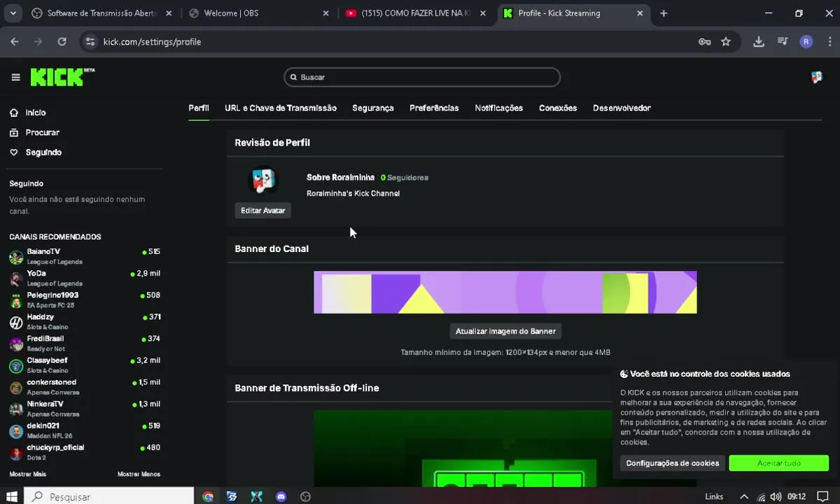Open Windows notification center icon
Image resolution: width=840 pixels, height=504 pixels.
point(823,496)
